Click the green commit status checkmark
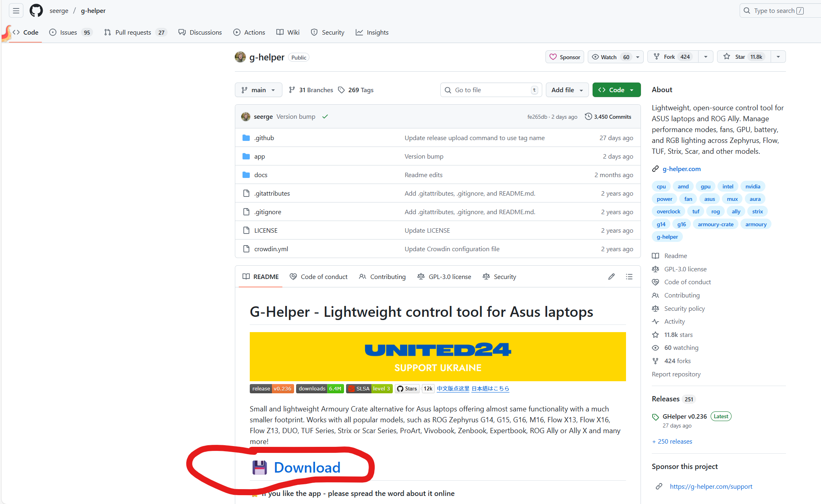 [325, 117]
